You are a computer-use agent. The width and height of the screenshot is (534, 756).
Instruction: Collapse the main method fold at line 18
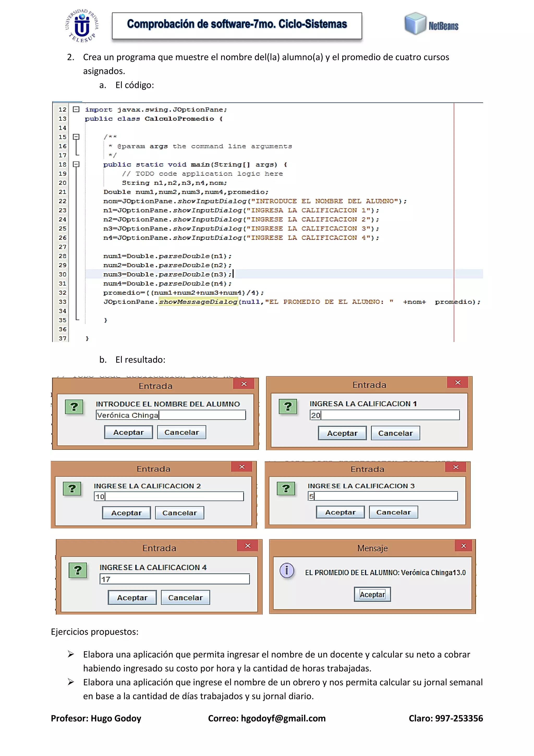[x=76, y=164]
